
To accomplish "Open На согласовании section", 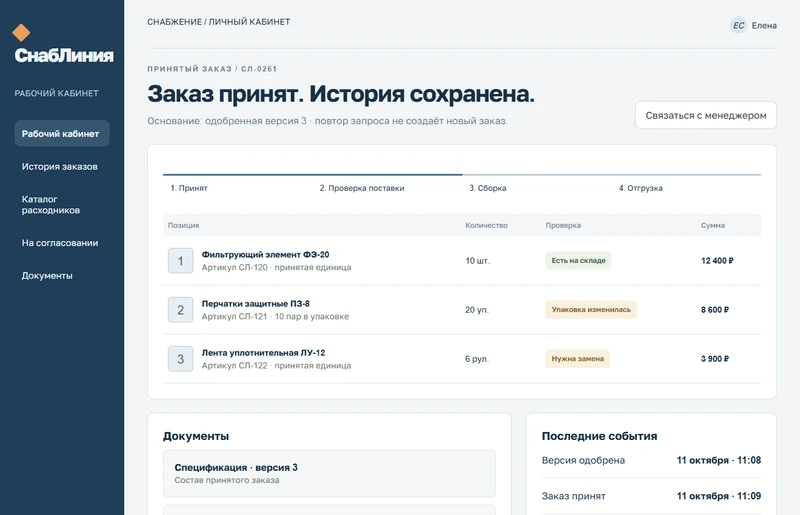I will (62, 243).
